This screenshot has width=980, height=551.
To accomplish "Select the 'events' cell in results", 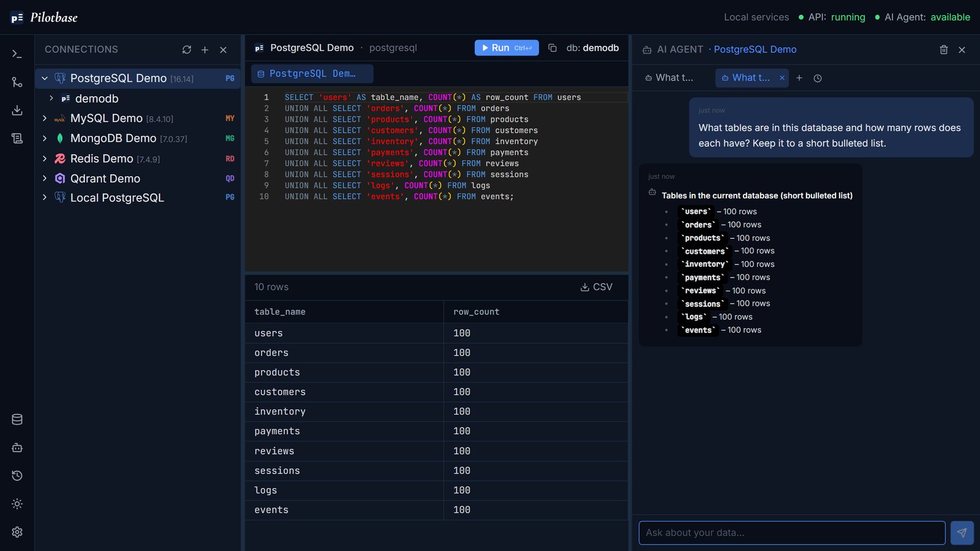I will [344, 510].
